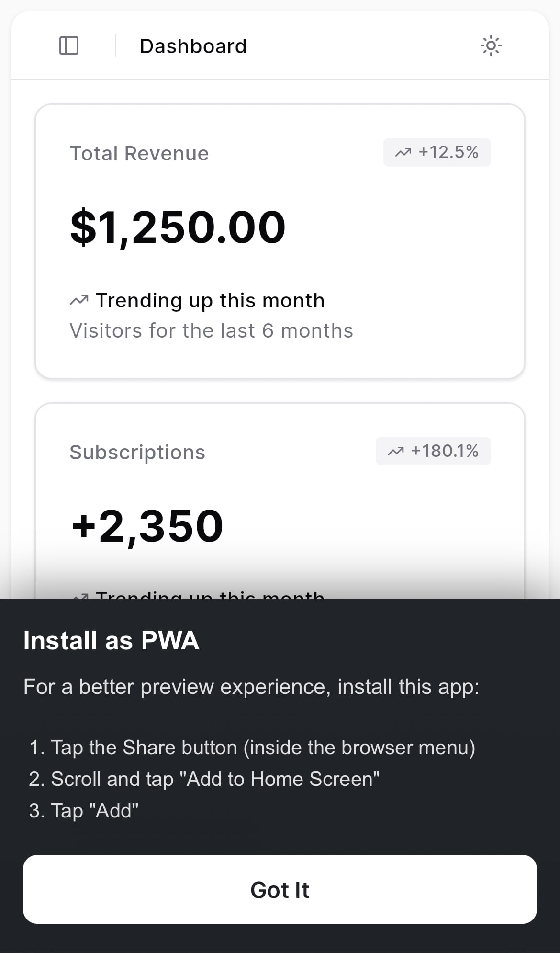Click Visitors for the last 6 months
The height and width of the screenshot is (953, 560).
[x=211, y=330]
